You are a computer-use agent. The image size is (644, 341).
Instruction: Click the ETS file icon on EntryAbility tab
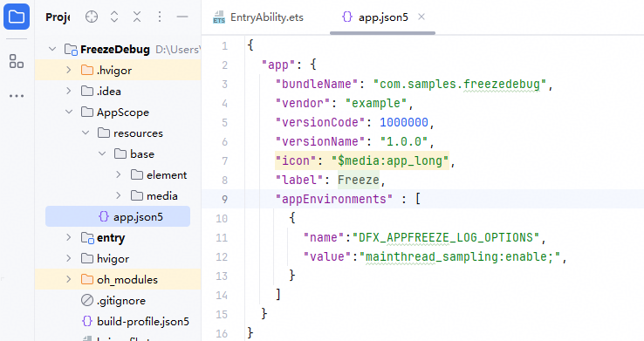click(x=219, y=17)
